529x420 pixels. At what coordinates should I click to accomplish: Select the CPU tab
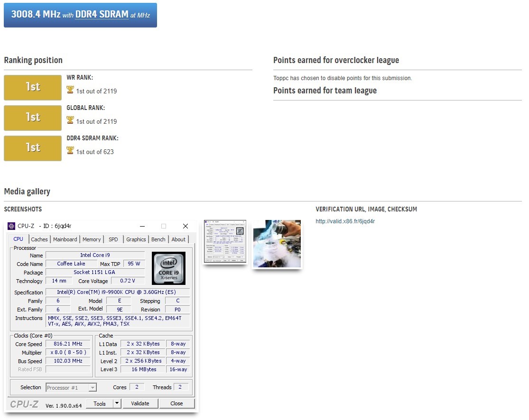coord(18,239)
